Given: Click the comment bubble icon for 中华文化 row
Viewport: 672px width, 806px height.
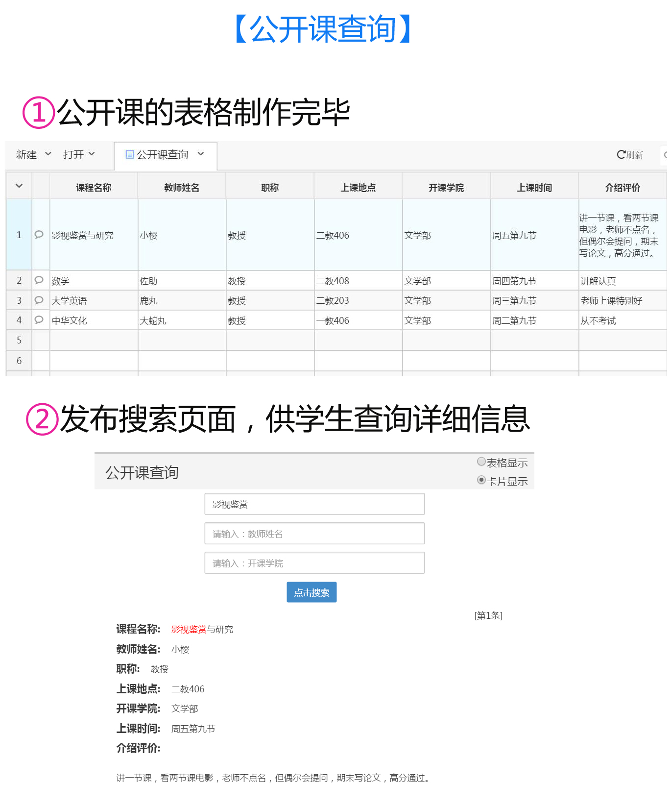Looking at the screenshot, I should click(x=39, y=320).
